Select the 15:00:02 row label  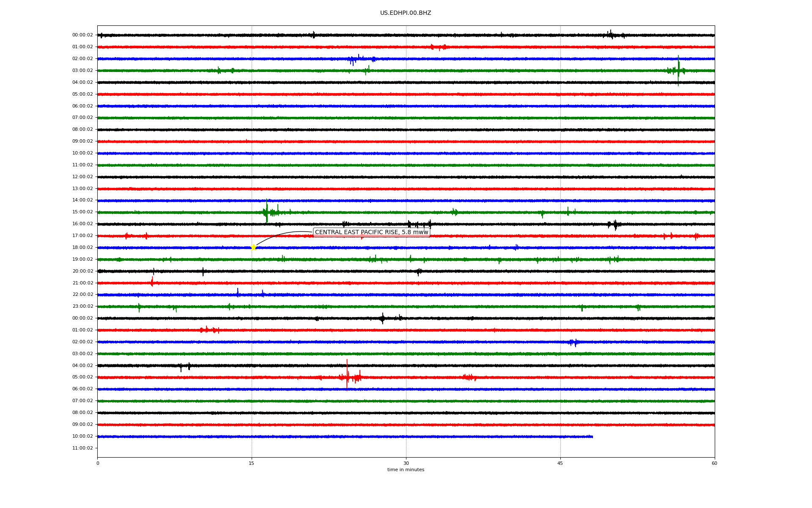[x=82, y=212]
